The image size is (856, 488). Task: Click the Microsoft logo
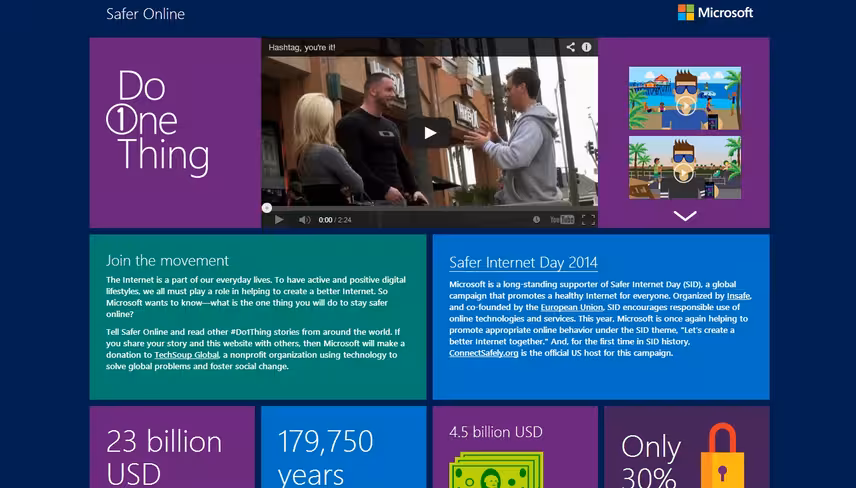pos(715,13)
